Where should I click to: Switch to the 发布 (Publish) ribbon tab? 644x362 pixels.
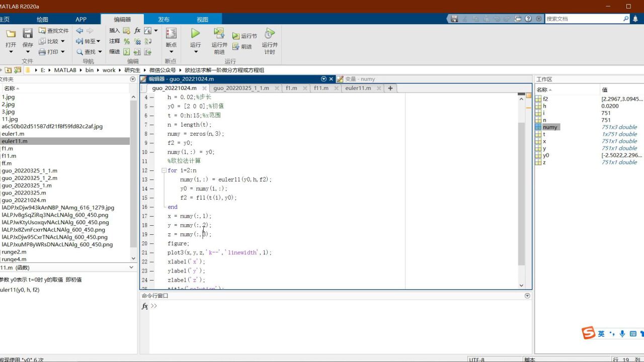pos(164,20)
